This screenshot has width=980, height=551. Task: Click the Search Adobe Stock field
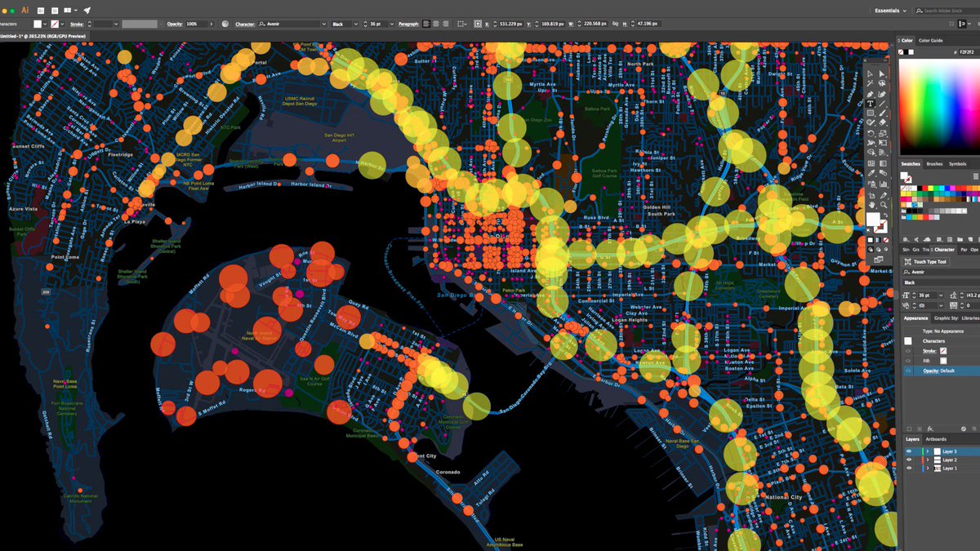[947, 11]
